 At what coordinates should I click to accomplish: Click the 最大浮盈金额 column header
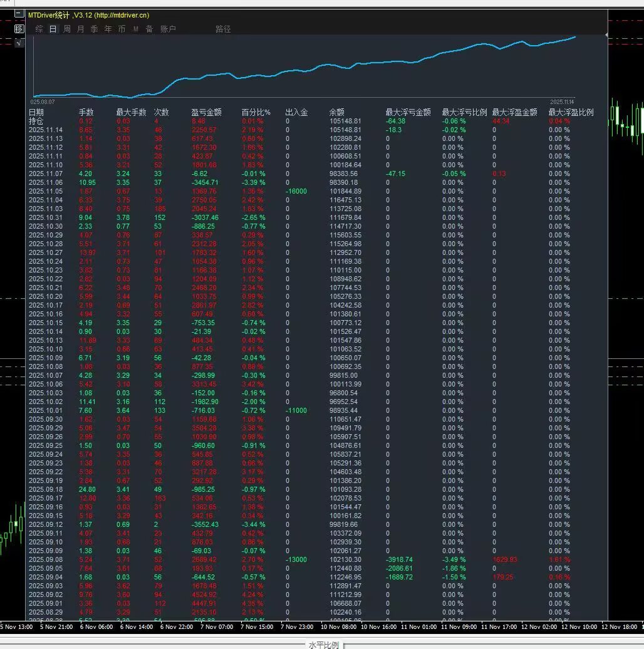click(x=514, y=112)
